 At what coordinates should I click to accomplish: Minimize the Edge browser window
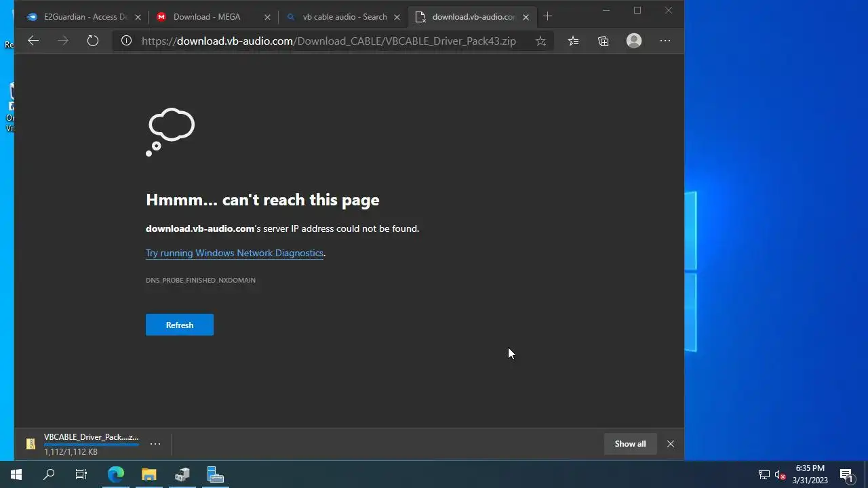click(x=606, y=10)
